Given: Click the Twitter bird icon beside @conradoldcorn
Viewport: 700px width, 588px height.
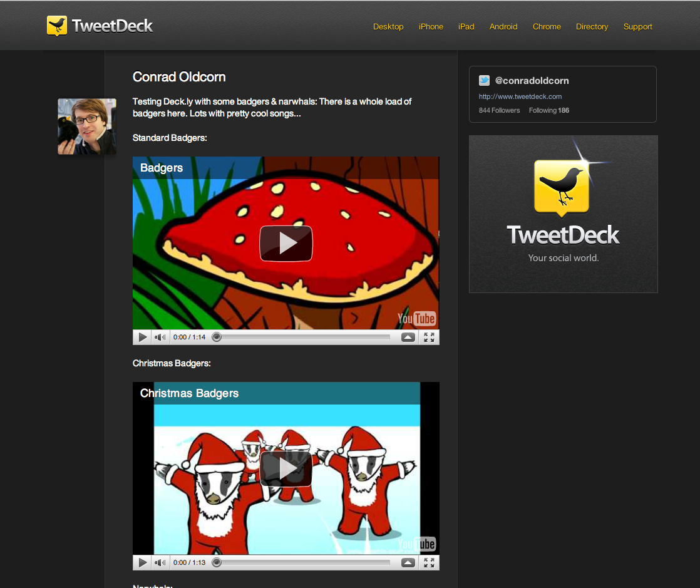Looking at the screenshot, I should click(484, 80).
